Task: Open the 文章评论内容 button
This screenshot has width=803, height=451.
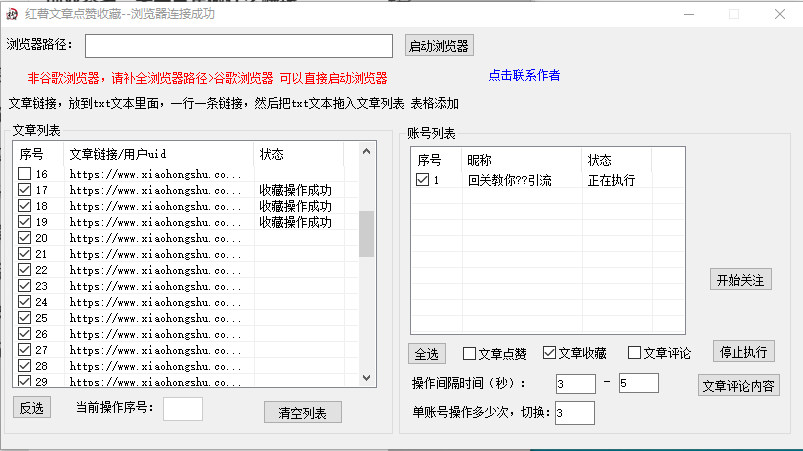Action: click(738, 387)
